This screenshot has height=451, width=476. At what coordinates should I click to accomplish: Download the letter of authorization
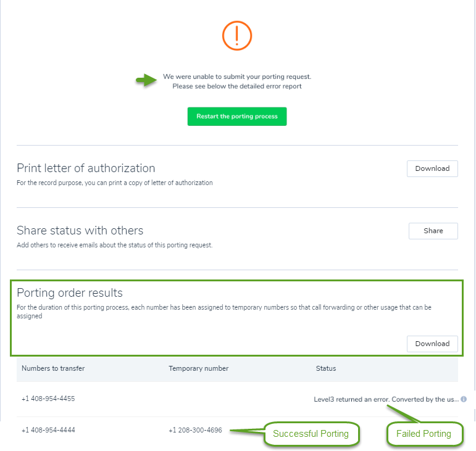432,168
